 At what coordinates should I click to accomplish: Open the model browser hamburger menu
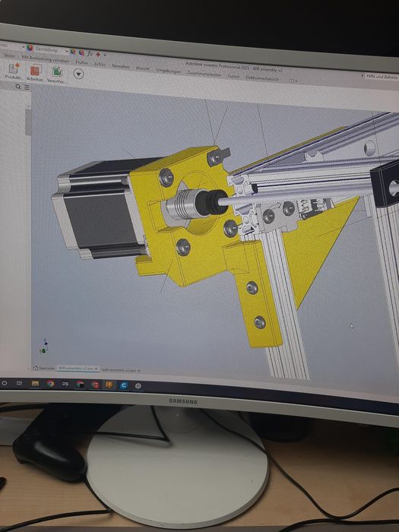tap(27, 87)
